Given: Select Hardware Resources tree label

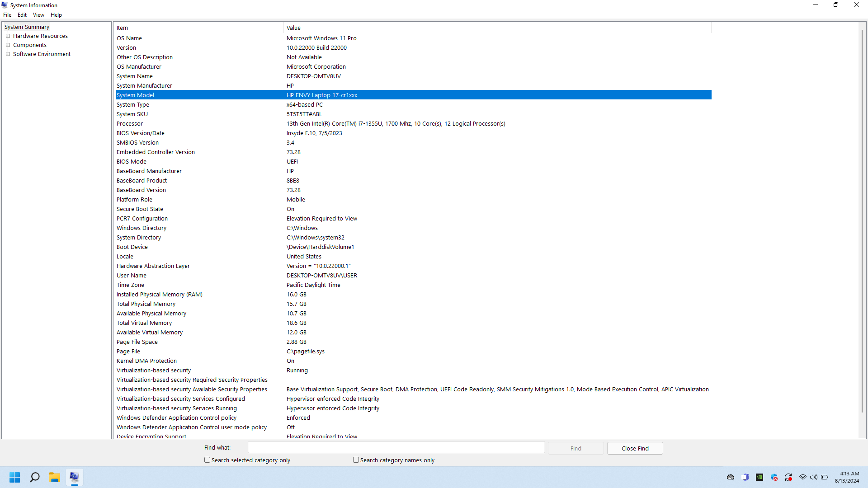Looking at the screenshot, I should pyautogui.click(x=40, y=36).
